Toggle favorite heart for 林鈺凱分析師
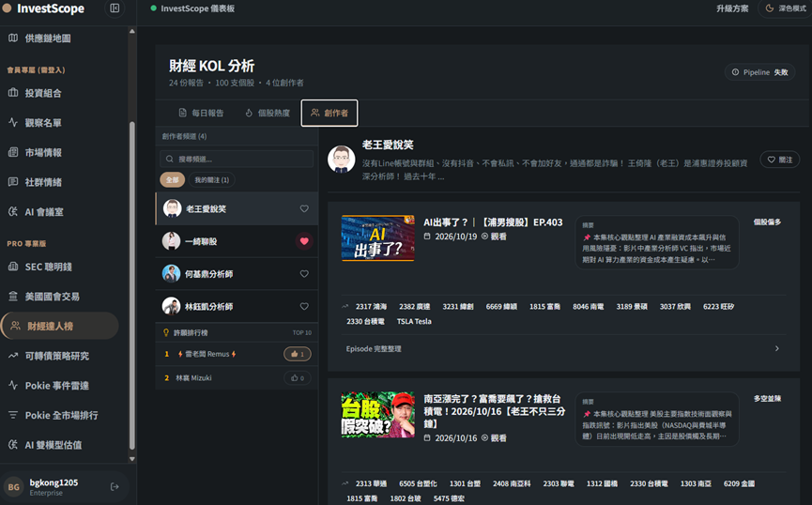 [x=304, y=307]
